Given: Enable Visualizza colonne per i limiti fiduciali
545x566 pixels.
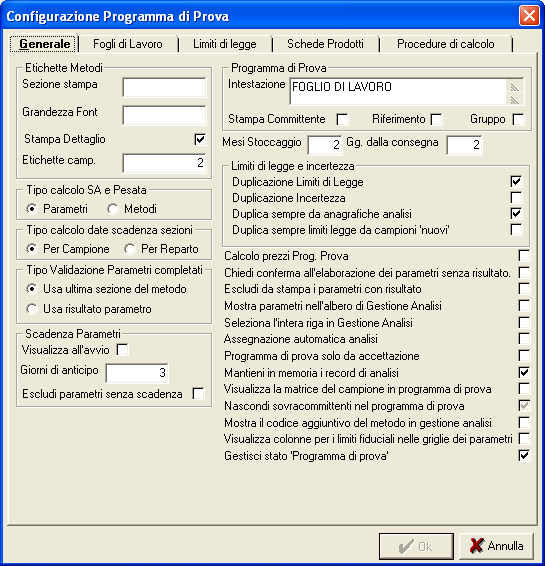Looking at the screenshot, I should click(x=524, y=439).
